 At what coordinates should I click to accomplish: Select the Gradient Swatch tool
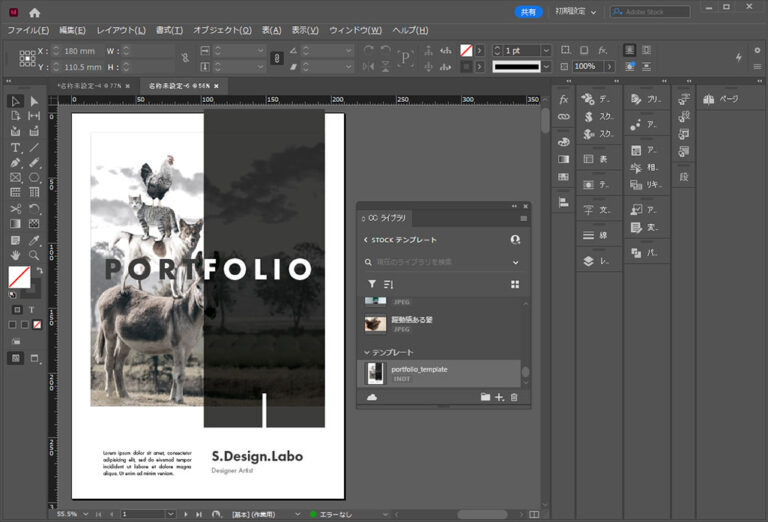click(15, 224)
